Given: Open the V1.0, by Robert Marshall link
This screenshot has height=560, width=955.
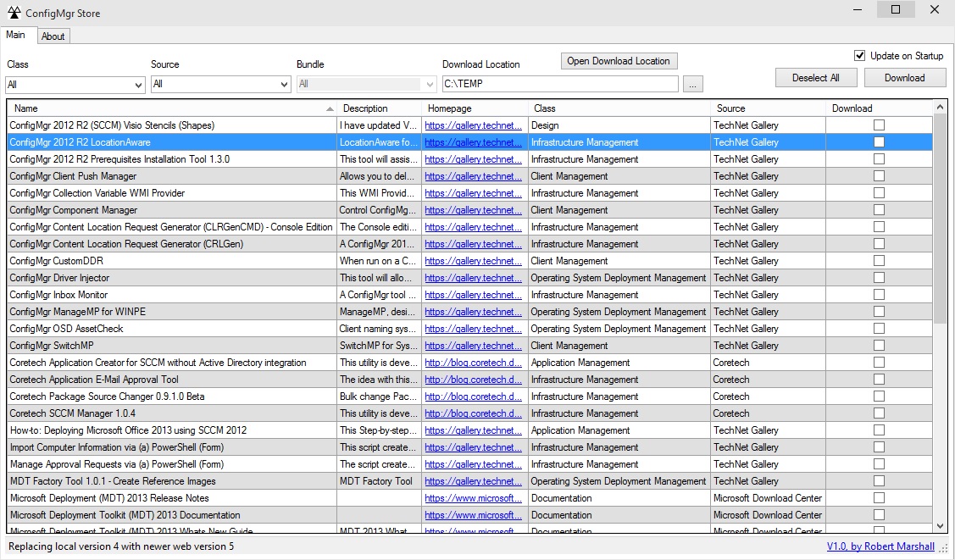Looking at the screenshot, I should click(880, 546).
